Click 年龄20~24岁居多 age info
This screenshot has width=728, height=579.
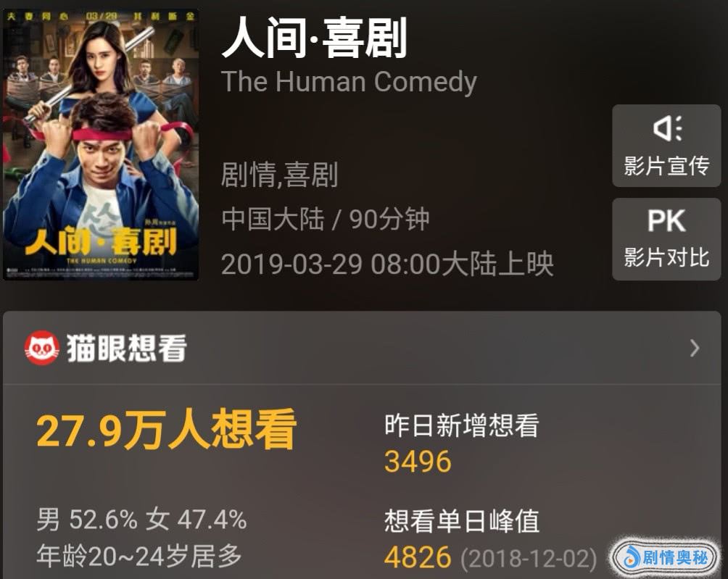[139, 556]
